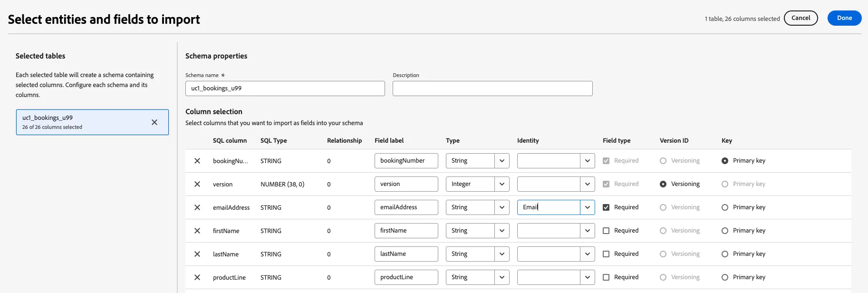This screenshot has width=868, height=293.
Task: Edit the emailAddress field label input
Action: (406, 207)
